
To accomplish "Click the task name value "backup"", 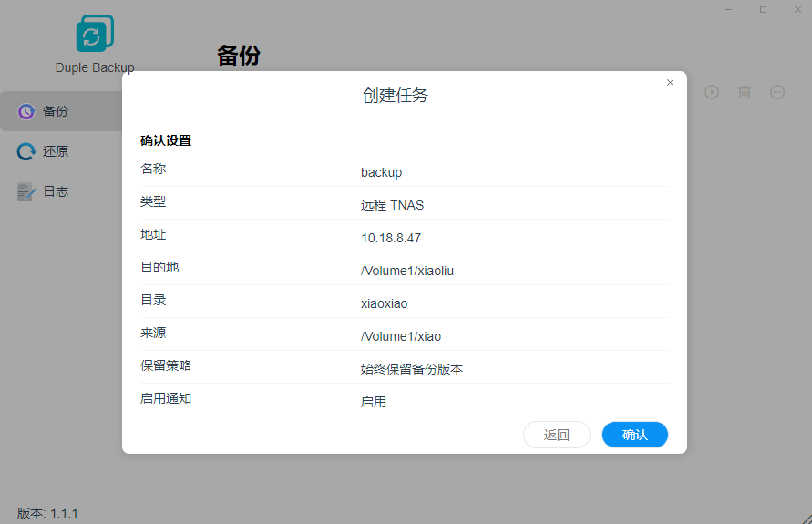I will pyautogui.click(x=381, y=172).
